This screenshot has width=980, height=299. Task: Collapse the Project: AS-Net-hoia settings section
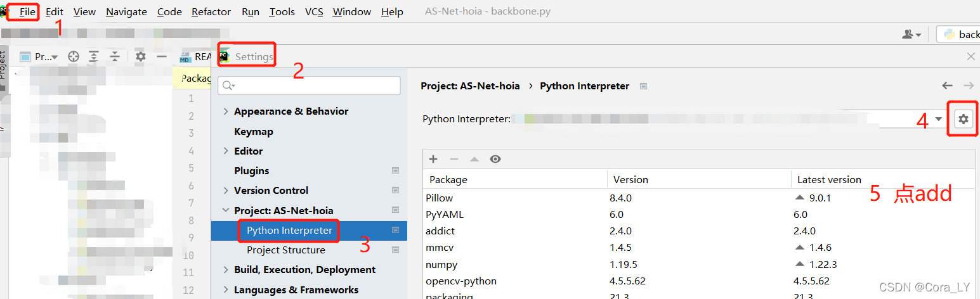(x=226, y=210)
